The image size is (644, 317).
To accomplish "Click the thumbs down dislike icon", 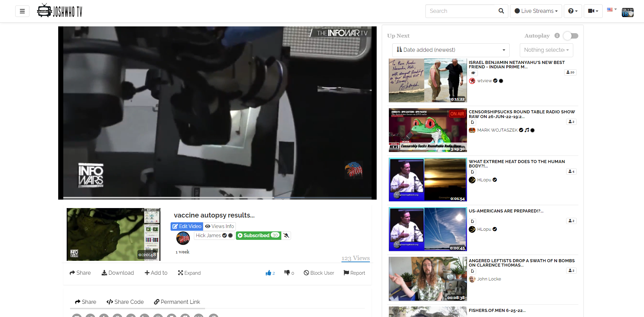I will coord(287,273).
